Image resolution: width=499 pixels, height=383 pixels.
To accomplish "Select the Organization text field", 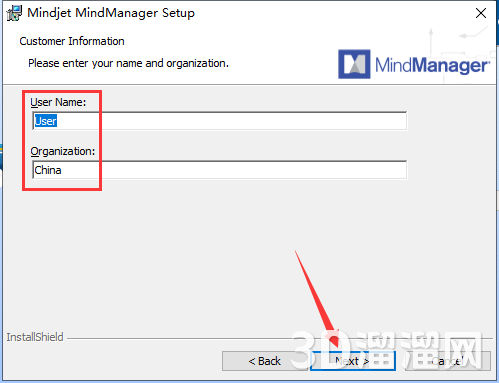I will pos(220,170).
